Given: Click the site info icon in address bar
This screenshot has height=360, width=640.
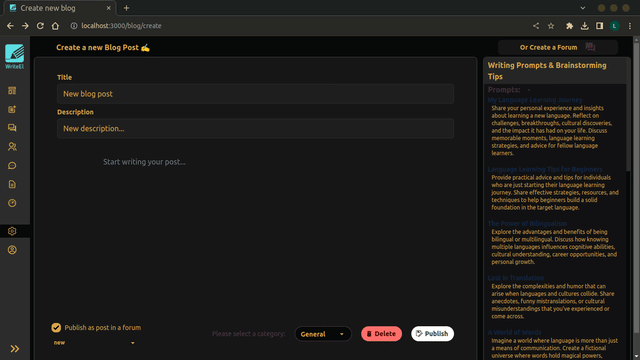Looking at the screenshot, I should point(73,26).
